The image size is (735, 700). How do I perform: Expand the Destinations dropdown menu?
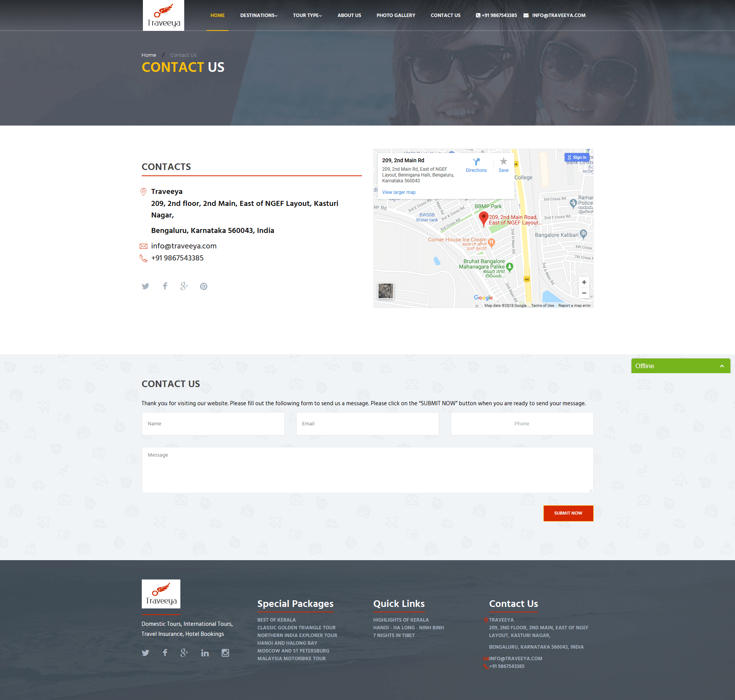pos(258,15)
